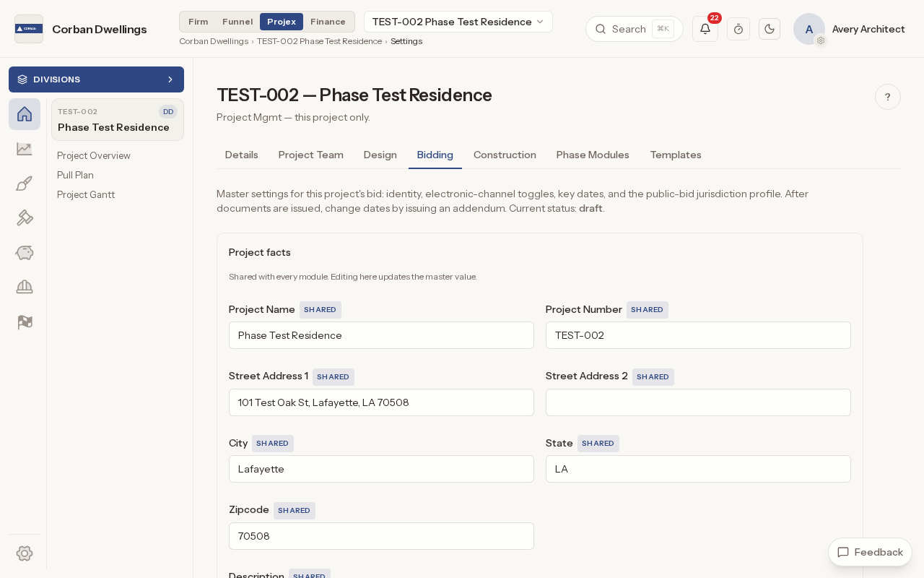Open the Phase Modules tab
Image resolution: width=924 pixels, height=578 pixels.
click(593, 155)
